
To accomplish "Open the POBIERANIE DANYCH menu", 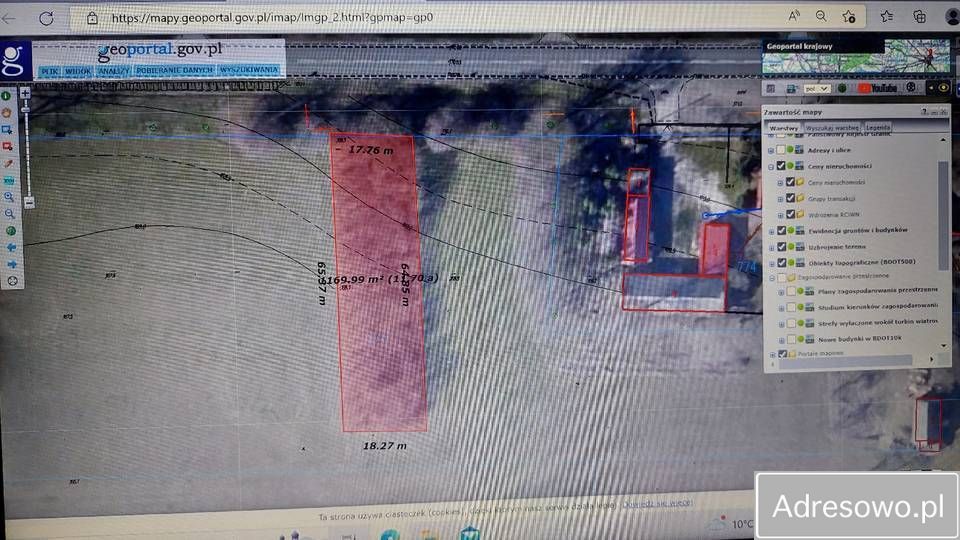I will click(174, 70).
